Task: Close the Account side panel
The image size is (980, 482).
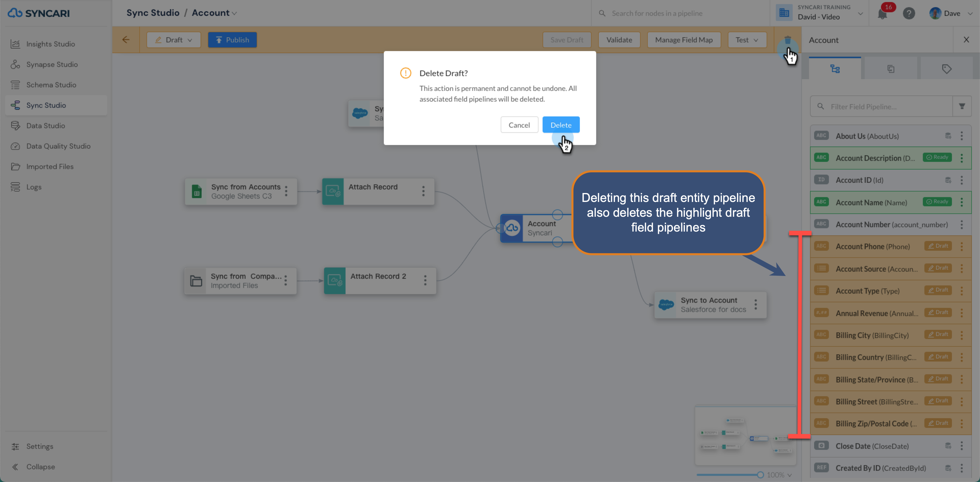Action: click(966, 40)
